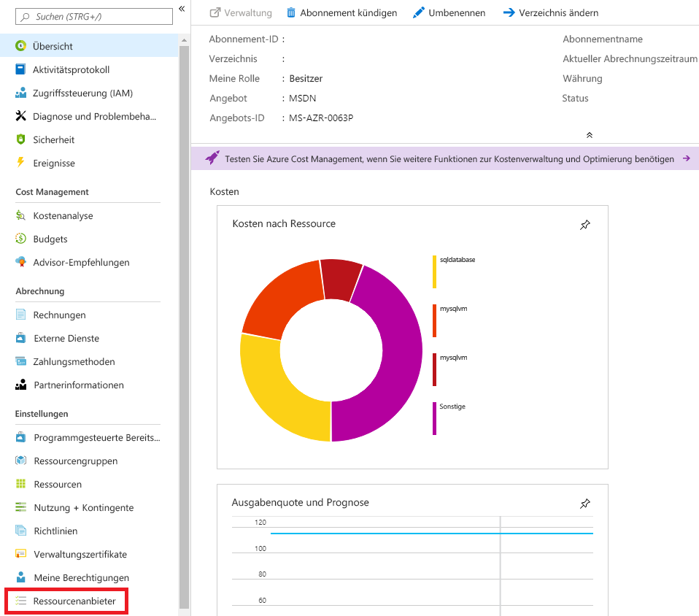
Task: Pin the Ausgabenquote und Prognose chart
Action: [584, 503]
